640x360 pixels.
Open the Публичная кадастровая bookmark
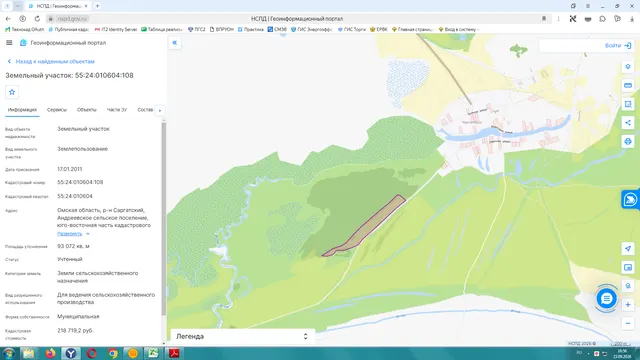pyautogui.click(x=69, y=29)
